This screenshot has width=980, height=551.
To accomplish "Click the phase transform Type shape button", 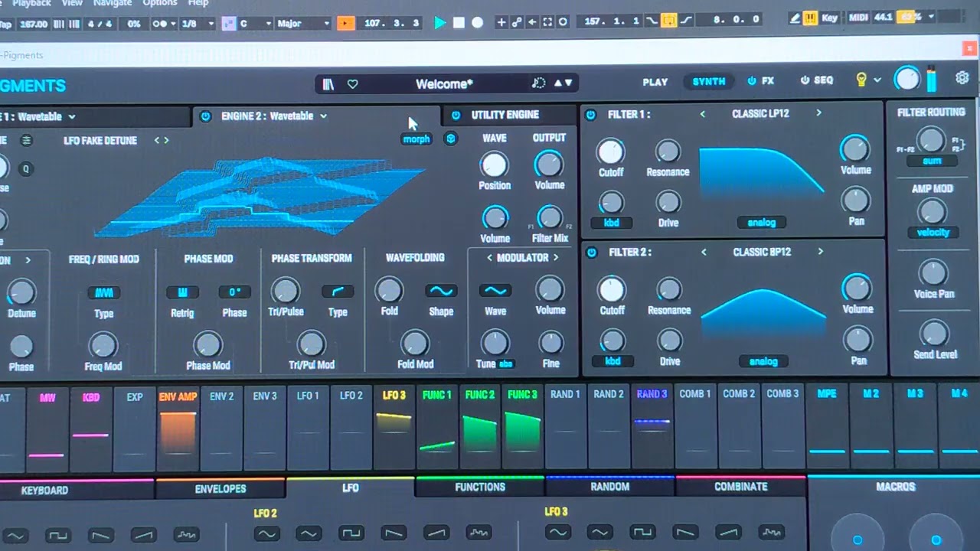I will 338,292.
